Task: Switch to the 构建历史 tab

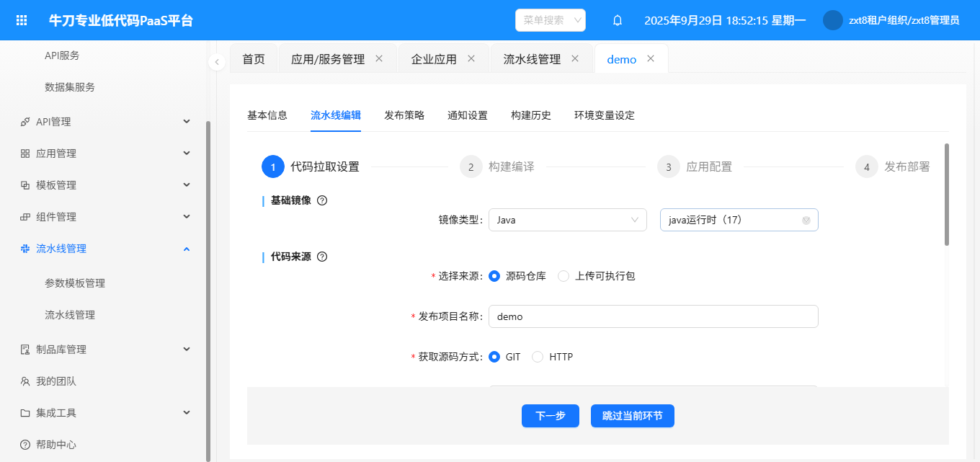Action: click(530, 115)
